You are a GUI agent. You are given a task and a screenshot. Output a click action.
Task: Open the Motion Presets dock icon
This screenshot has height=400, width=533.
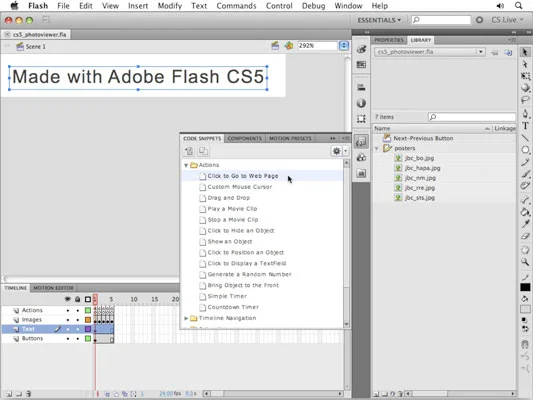(361, 173)
